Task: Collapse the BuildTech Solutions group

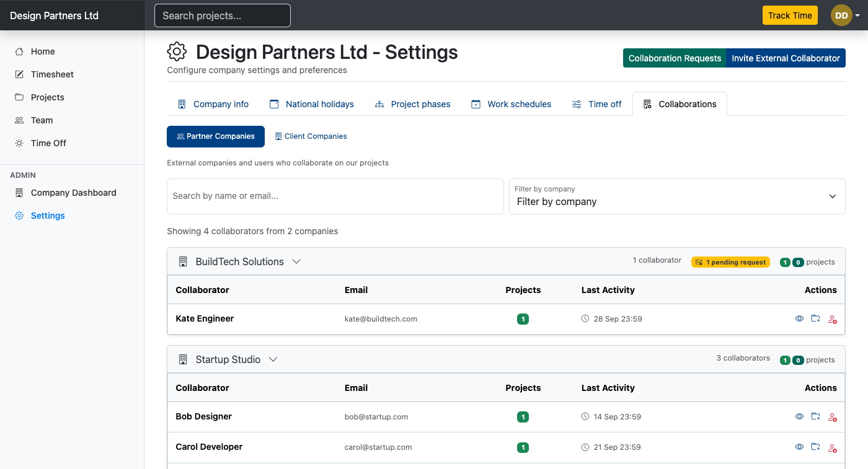Action: point(296,261)
